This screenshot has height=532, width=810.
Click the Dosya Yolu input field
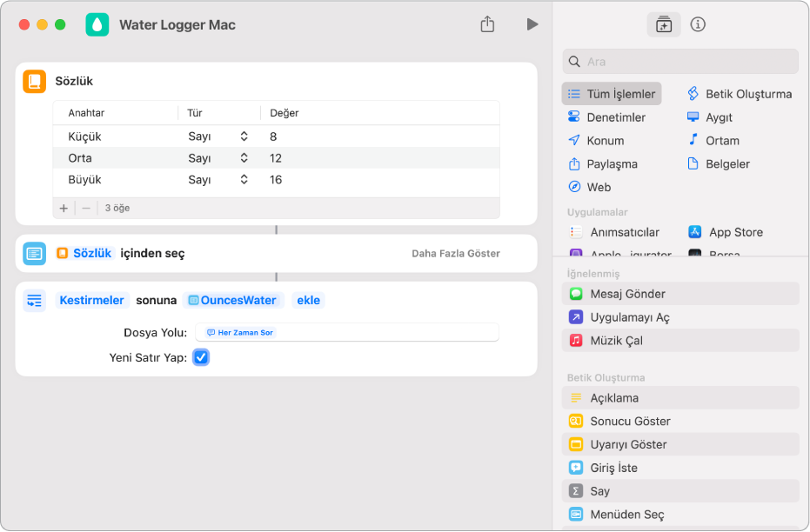pyautogui.click(x=346, y=332)
